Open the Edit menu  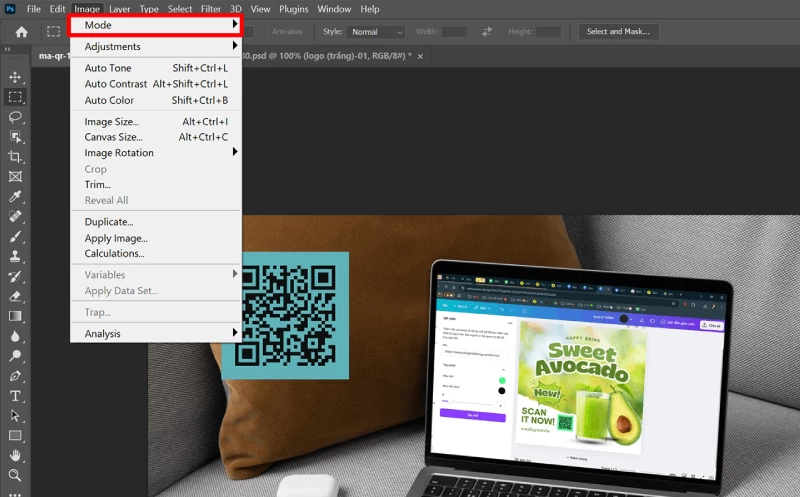pyautogui.click(x=57, y=9)
